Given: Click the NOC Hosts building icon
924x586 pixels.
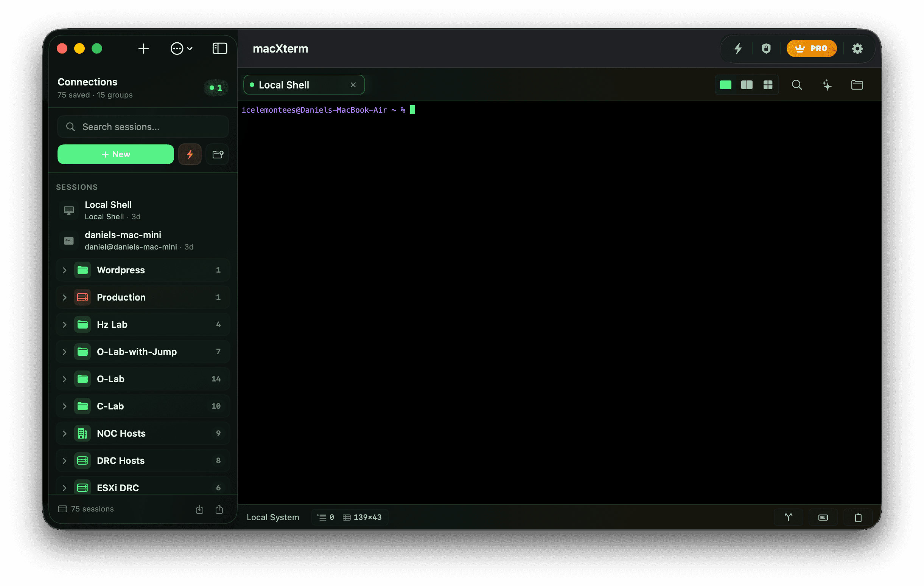Looking at the screenshot, I should tap(82, 434).
